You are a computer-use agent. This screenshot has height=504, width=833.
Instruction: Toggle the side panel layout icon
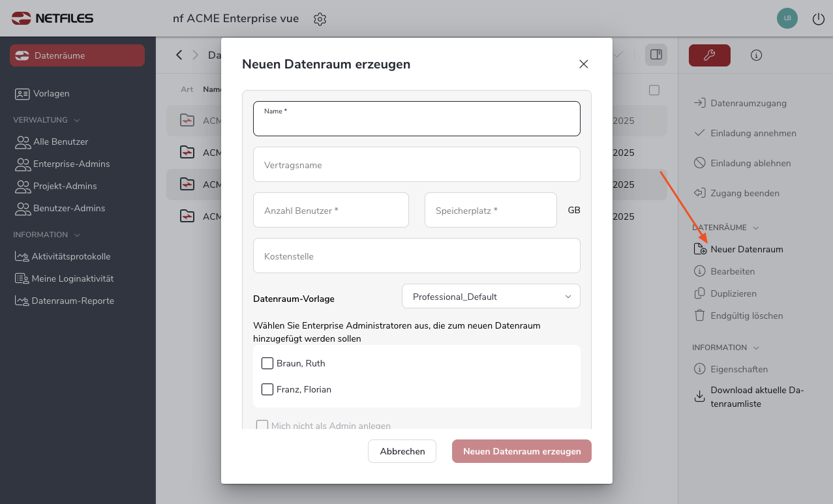(656, 55)
